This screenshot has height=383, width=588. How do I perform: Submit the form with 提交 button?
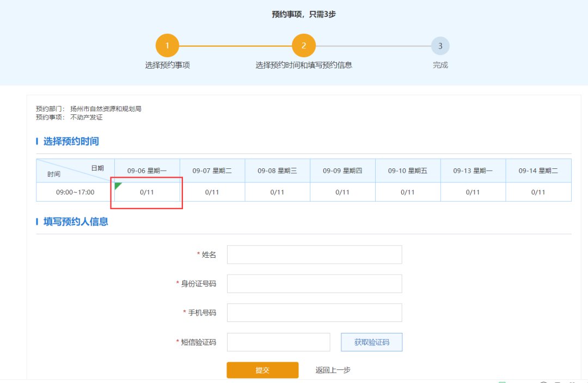(262, 370)
